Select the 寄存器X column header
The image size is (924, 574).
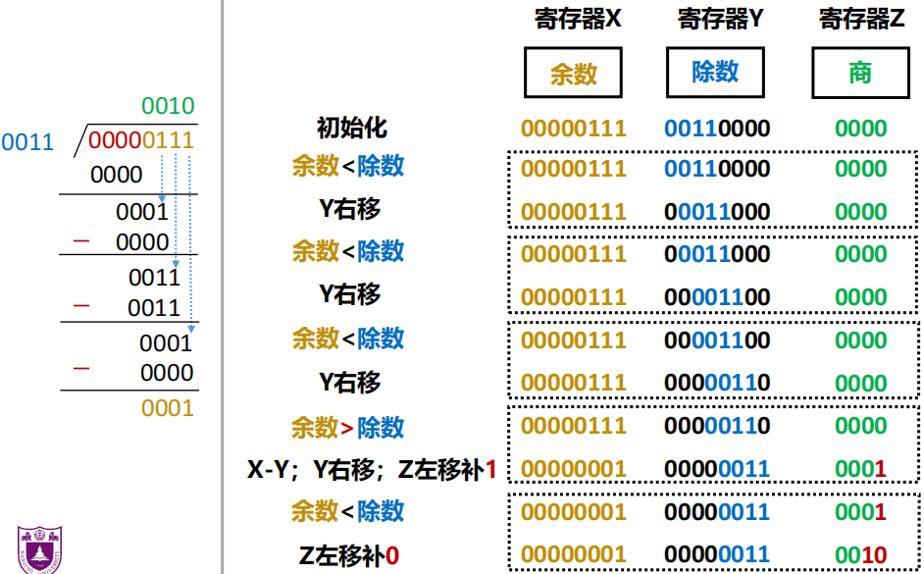pyautogui.click(x=578, y=20)
